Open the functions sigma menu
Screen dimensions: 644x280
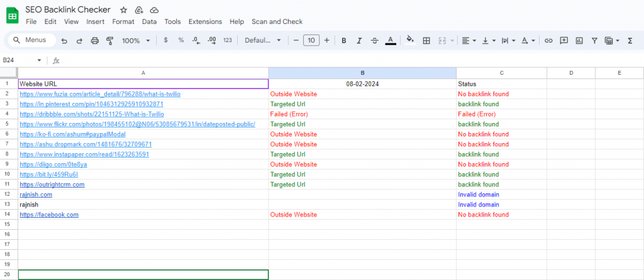click(x=630, y=40)
